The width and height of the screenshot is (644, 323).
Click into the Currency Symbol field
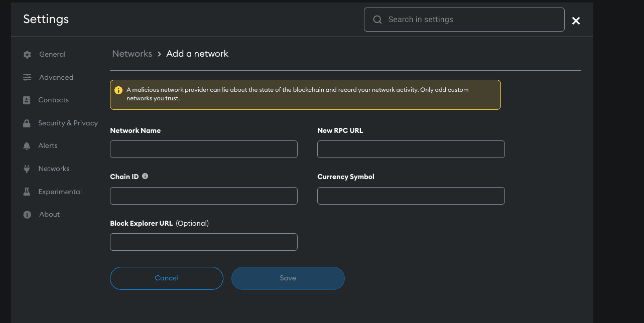pos(411,196)
